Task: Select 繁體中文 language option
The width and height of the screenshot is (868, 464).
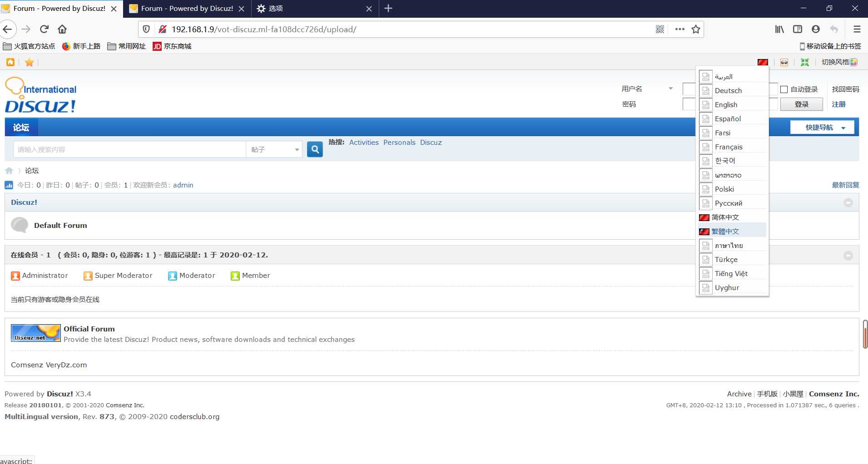Action: coord(732,231)
